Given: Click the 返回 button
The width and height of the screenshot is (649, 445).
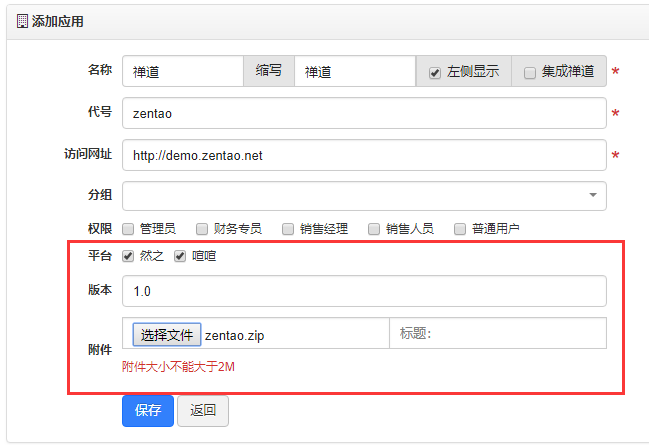Looking at the screenshot, I should [203, 411].
